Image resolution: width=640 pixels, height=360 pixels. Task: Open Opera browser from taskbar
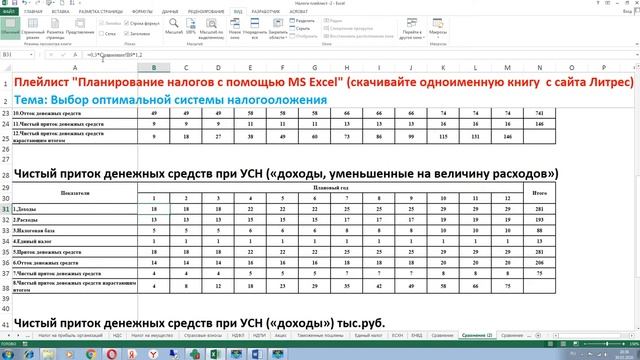(x=111, y=354)
